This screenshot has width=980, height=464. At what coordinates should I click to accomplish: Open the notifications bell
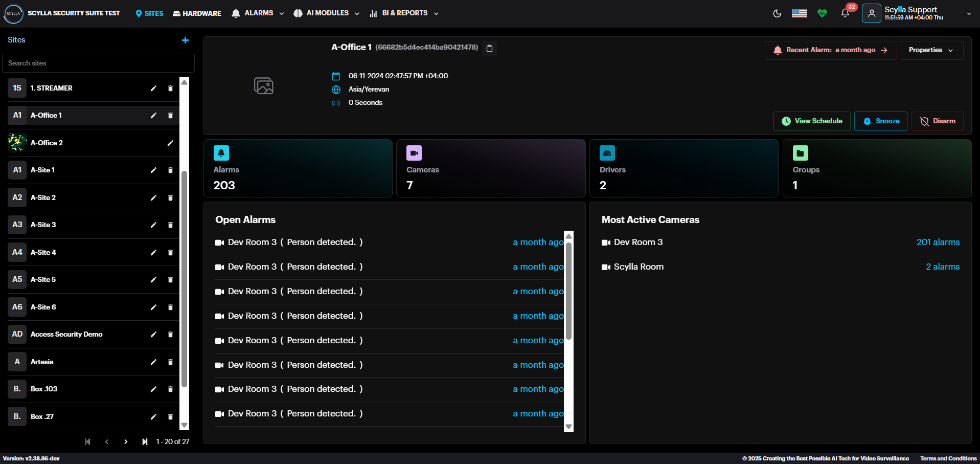point(845,14)
